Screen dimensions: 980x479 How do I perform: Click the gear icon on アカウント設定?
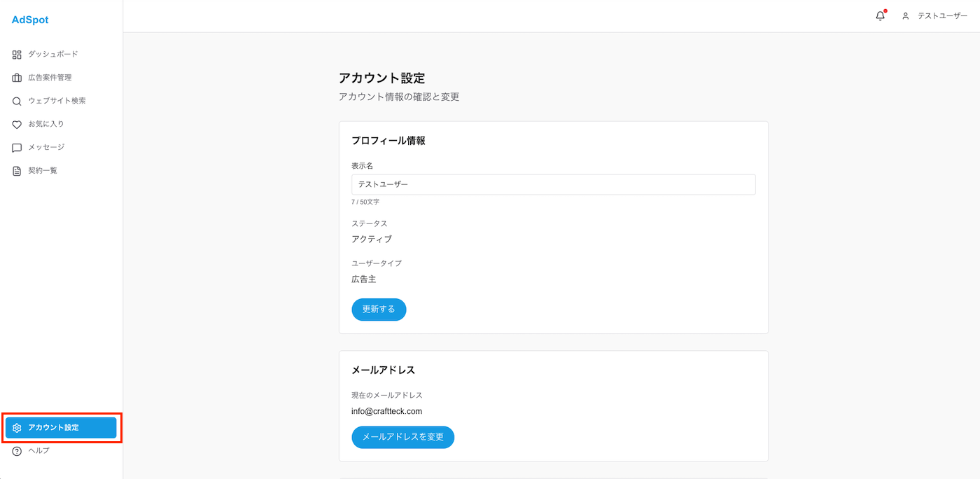pos(17,428)
